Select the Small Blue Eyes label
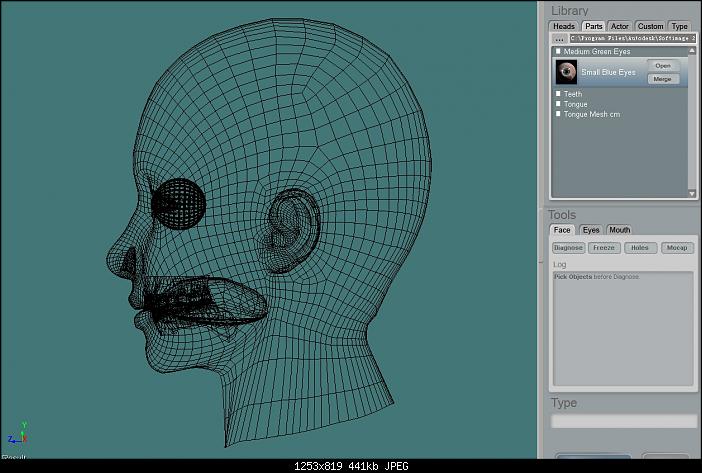Screen dimensions: 702x473 point(608,72)
